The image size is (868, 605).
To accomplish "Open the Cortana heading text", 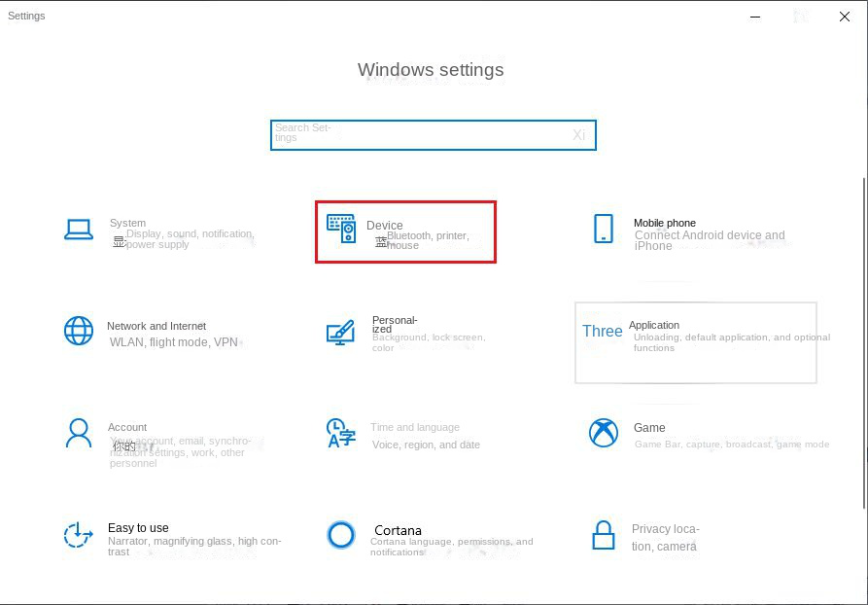I will click(x=398, y=530).
